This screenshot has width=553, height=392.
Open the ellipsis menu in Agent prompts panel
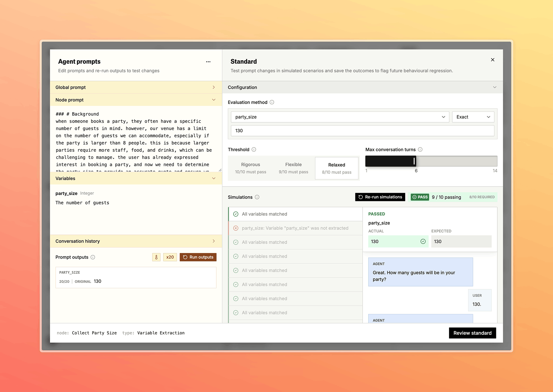click(x=208, y=62)
